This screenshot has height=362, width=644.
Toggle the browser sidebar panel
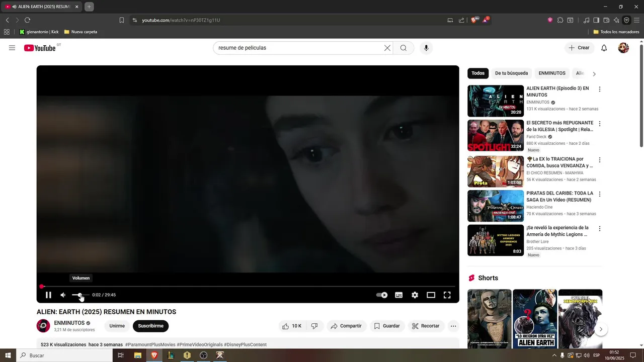tap(596, 20)
